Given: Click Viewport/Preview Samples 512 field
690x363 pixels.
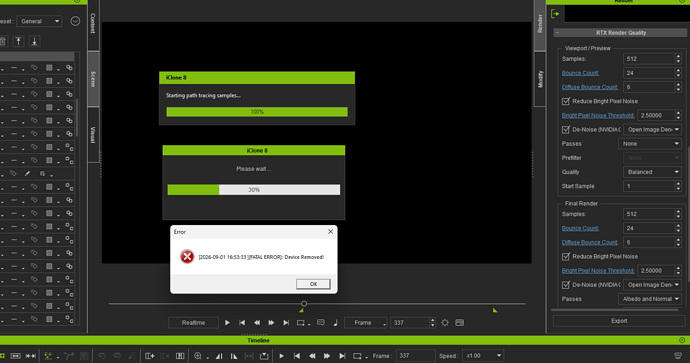Looking at the screenshot, I should pos(650,59).
